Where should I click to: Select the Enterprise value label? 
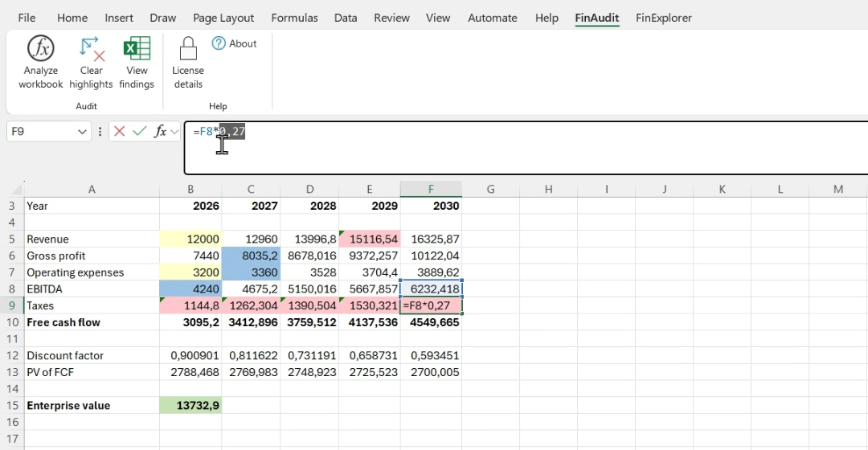coord(92,405)
